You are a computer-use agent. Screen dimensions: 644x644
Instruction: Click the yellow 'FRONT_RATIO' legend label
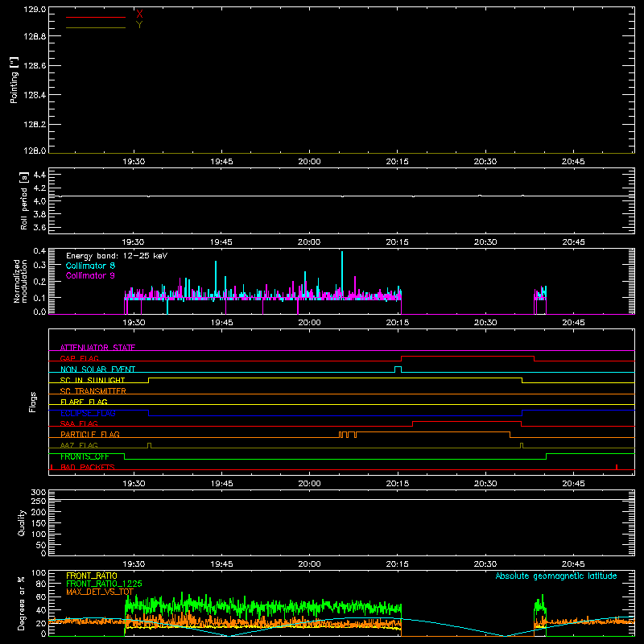tap(92, 576)
